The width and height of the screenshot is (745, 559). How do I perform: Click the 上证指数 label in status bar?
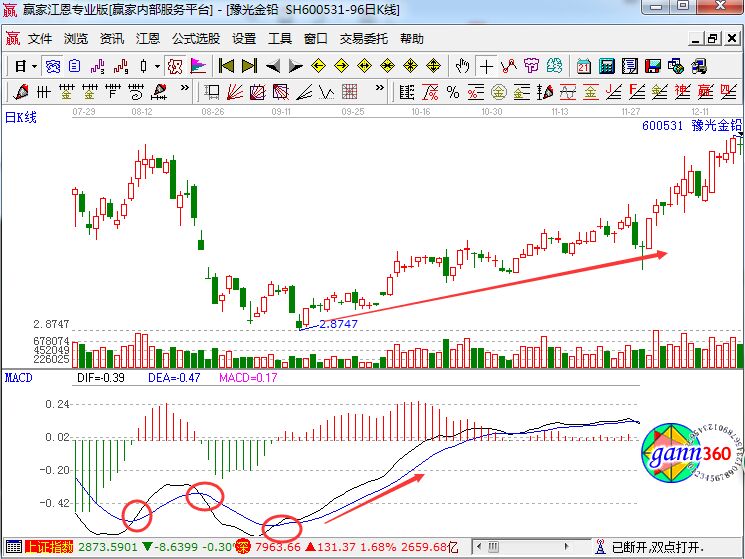click(49, 548)
